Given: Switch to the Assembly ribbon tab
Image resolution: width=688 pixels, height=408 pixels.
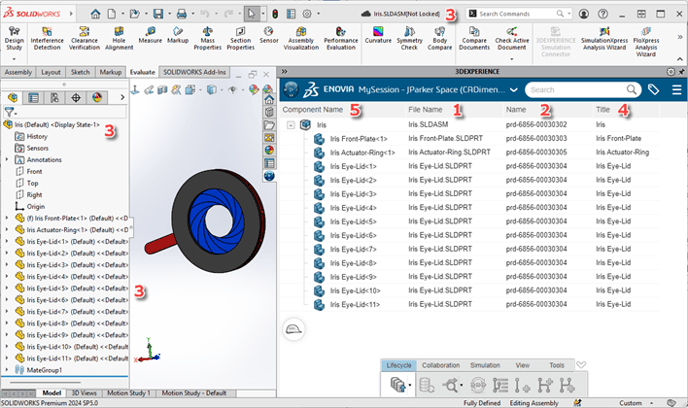Looking at the screenshot, I should (18, 72).
